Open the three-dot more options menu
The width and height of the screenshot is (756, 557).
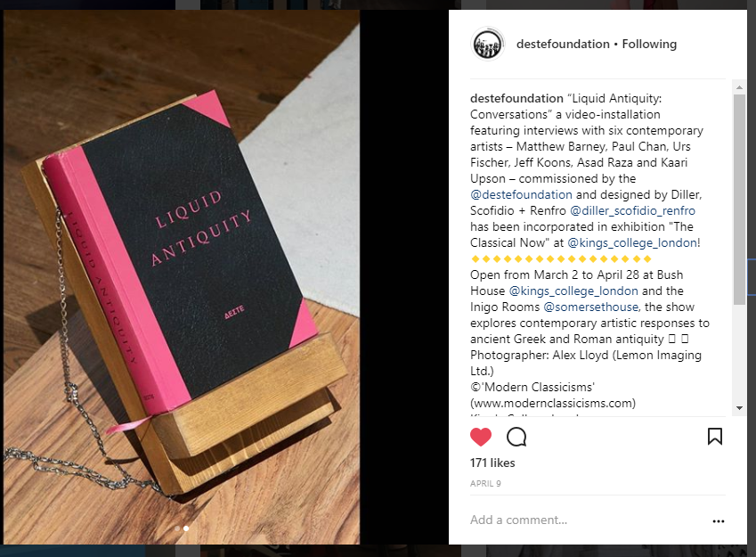(x=718, y=521)
